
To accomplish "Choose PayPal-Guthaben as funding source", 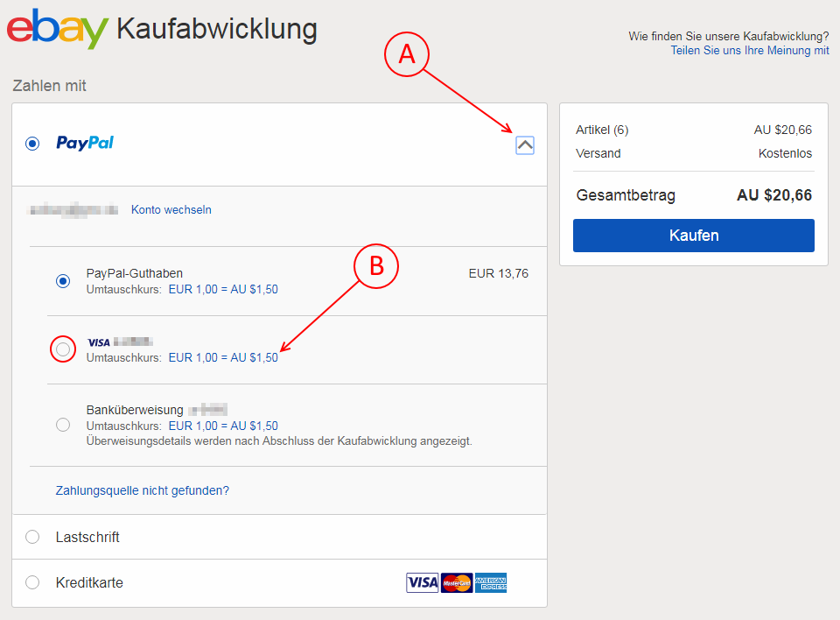I will 63,281.
